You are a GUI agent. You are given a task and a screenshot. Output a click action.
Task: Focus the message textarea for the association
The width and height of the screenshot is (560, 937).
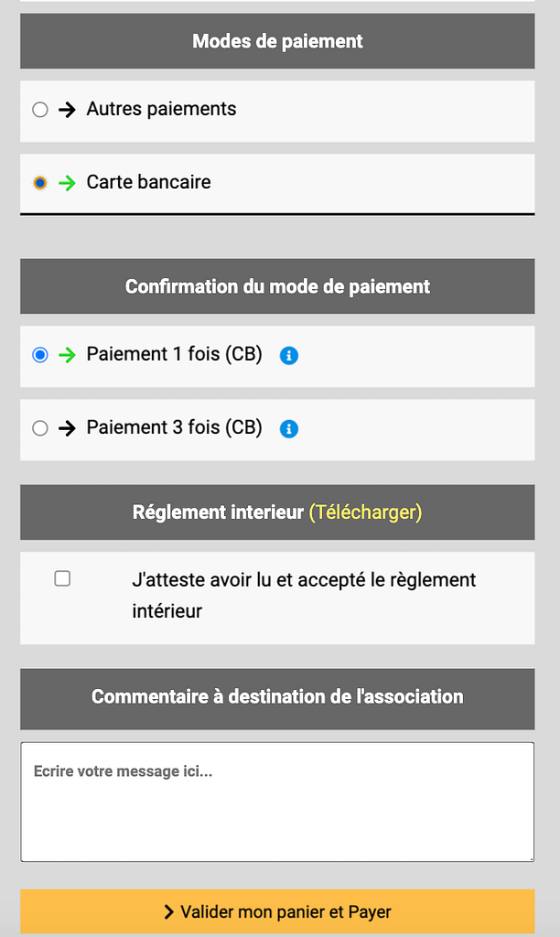pyautogui.click(x=277, y=802)
